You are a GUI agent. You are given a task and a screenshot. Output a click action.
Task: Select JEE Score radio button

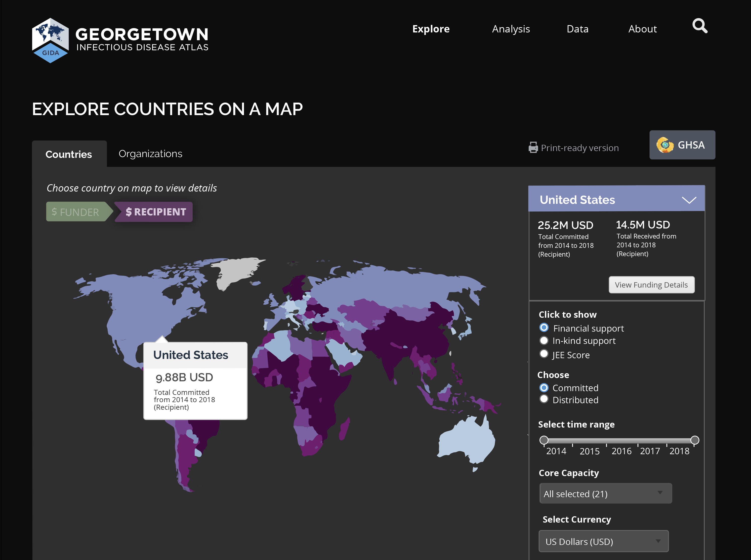(544, 354)
